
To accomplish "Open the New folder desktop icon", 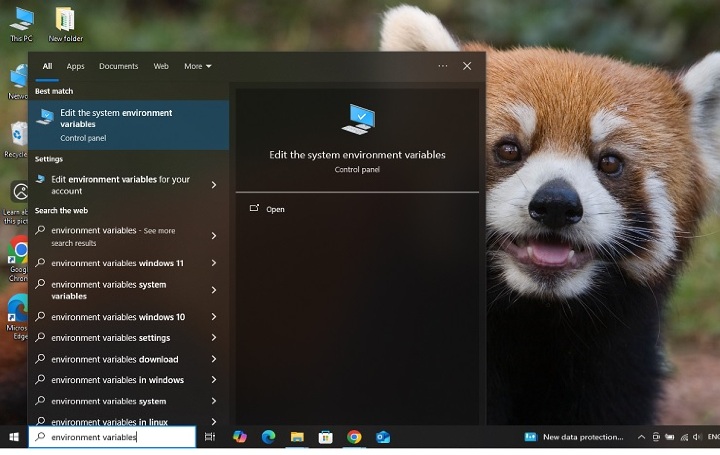I will (65, 24).
